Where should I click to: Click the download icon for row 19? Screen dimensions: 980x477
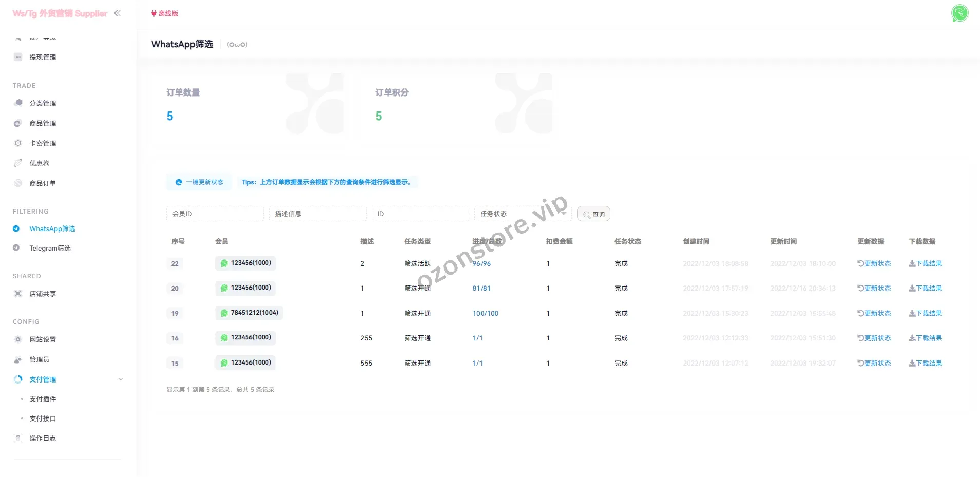[x=912, y=314]
